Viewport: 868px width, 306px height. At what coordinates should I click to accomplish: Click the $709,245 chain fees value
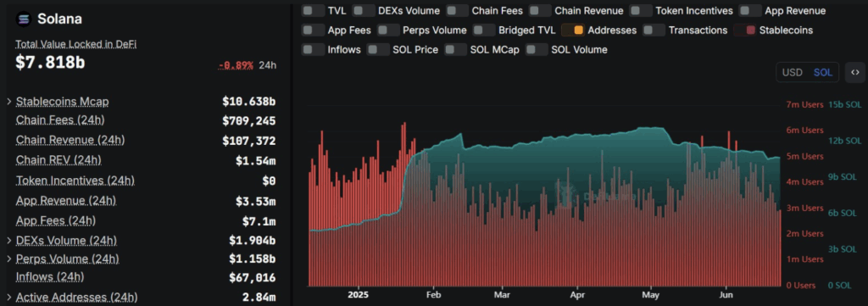[248, 120]
